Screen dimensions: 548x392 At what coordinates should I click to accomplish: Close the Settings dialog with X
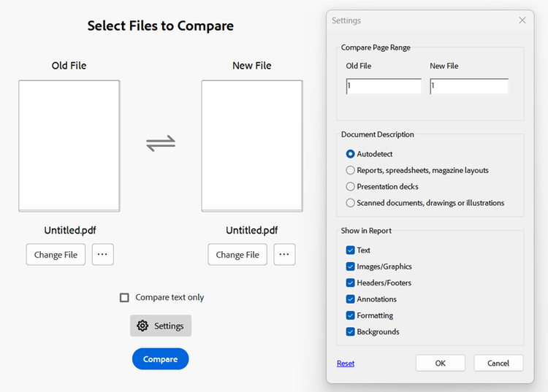click(522, 20)
